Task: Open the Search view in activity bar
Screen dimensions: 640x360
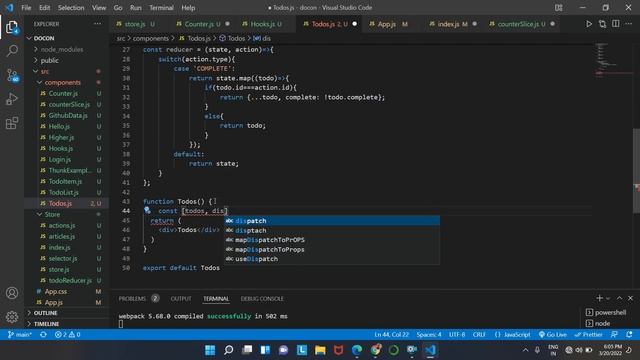Action: click(x=12, y=51)
